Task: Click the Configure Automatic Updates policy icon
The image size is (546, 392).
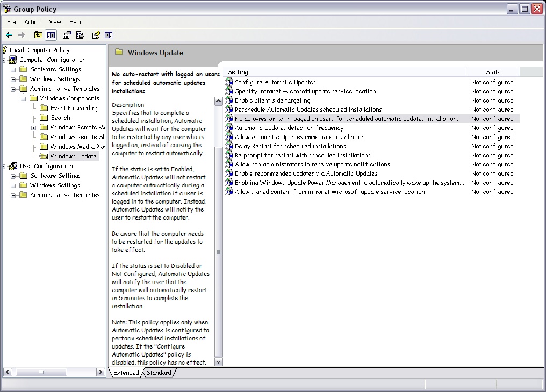Action: tap(229, 82)
